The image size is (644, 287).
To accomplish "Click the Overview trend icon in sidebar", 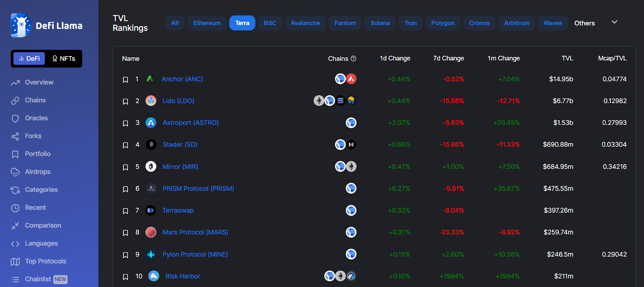I will pos(15,83).
